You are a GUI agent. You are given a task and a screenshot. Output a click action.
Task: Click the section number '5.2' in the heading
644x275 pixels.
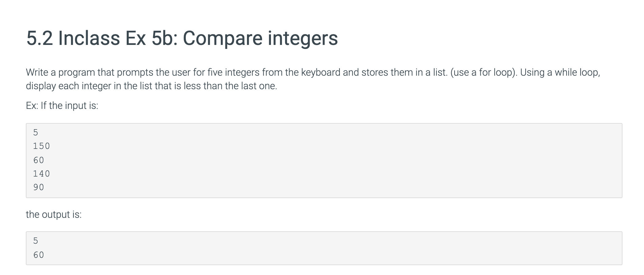pyautogui.click(x=40, y=38)
